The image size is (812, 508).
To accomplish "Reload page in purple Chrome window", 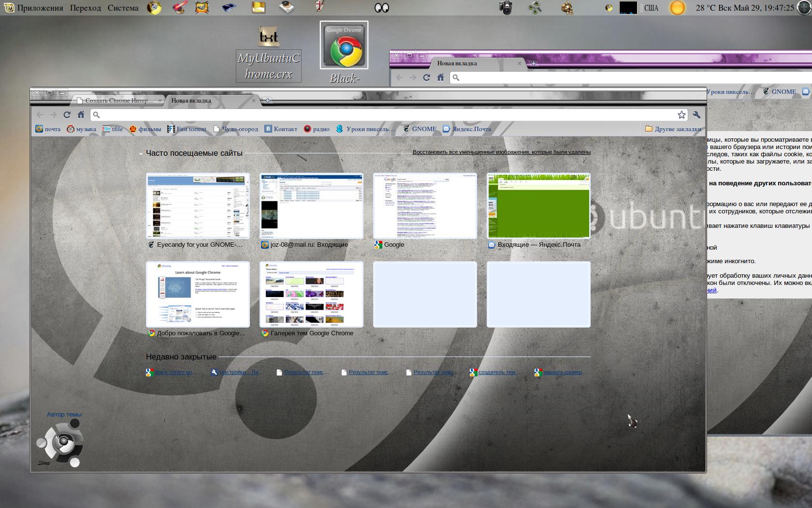I will point(426,77).
